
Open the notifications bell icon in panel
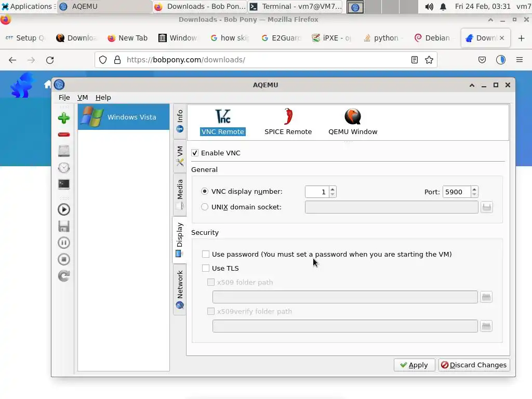pyautogui.click(x=443, y=6)
